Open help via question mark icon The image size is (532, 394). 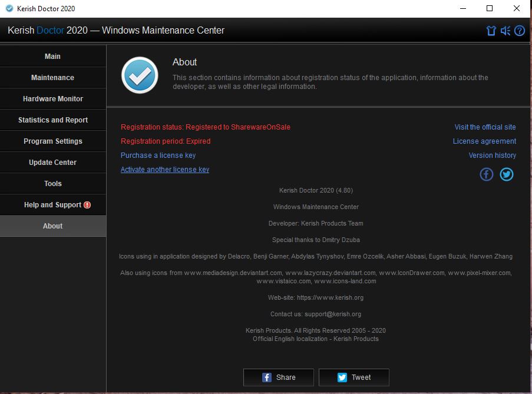point(520,31)
